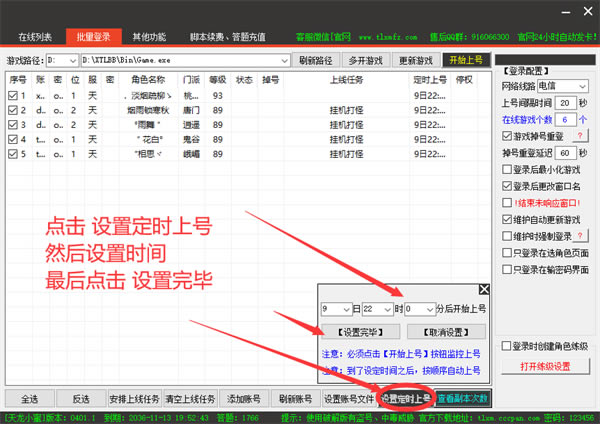Screen dimensions: 600x424
Task: Click 打开练级设置 button
Action: 545,367
